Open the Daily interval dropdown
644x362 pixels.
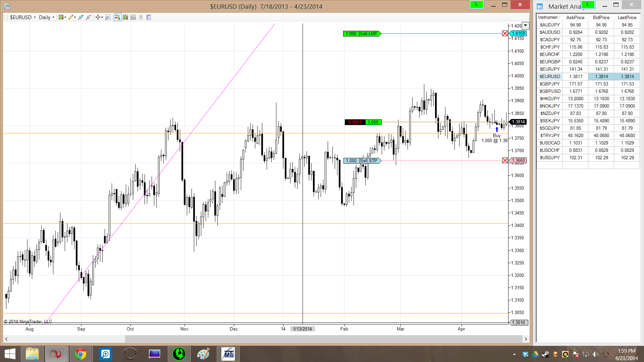(46, 17)
